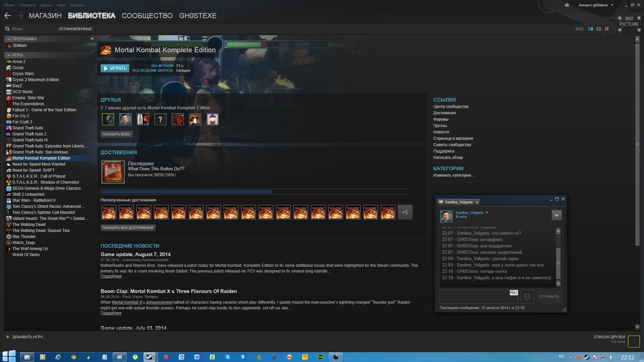This screenshot has width=644, height=362.
Task: Select Watch_Dogs in the game list
Action: pyautogui.click(x=24, y=243)
